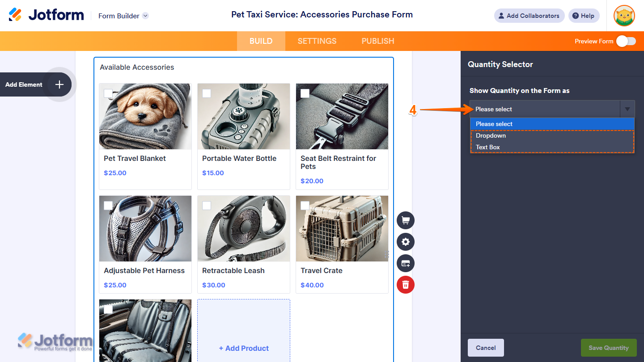Click the plus icon next to Add Element
The image size is (644, 362).
[x=59, y=84]
